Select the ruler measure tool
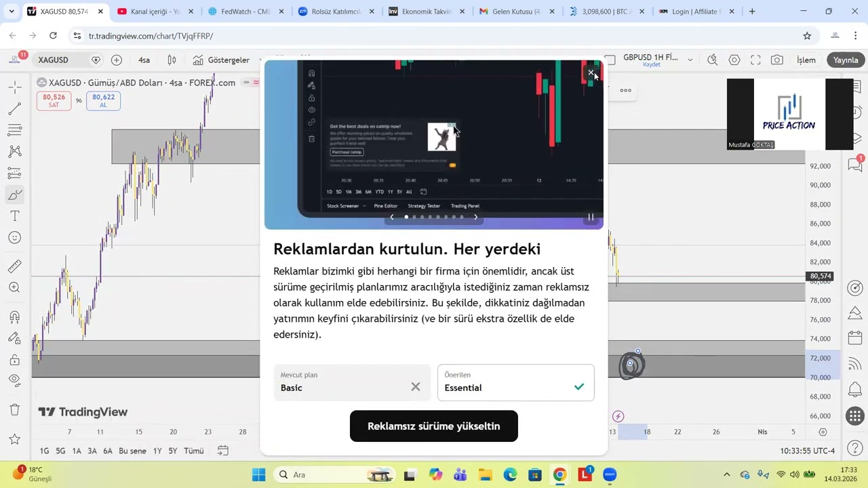The image size is (868, 488). 15,266
